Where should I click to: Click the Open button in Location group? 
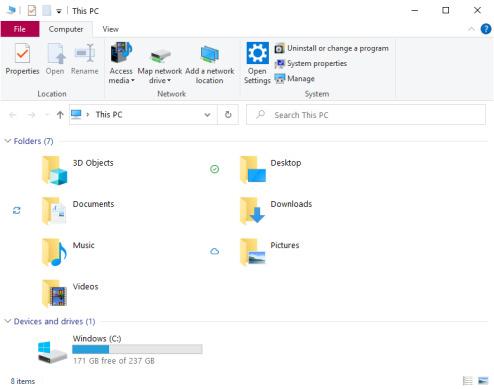click(x=55, y=59)
